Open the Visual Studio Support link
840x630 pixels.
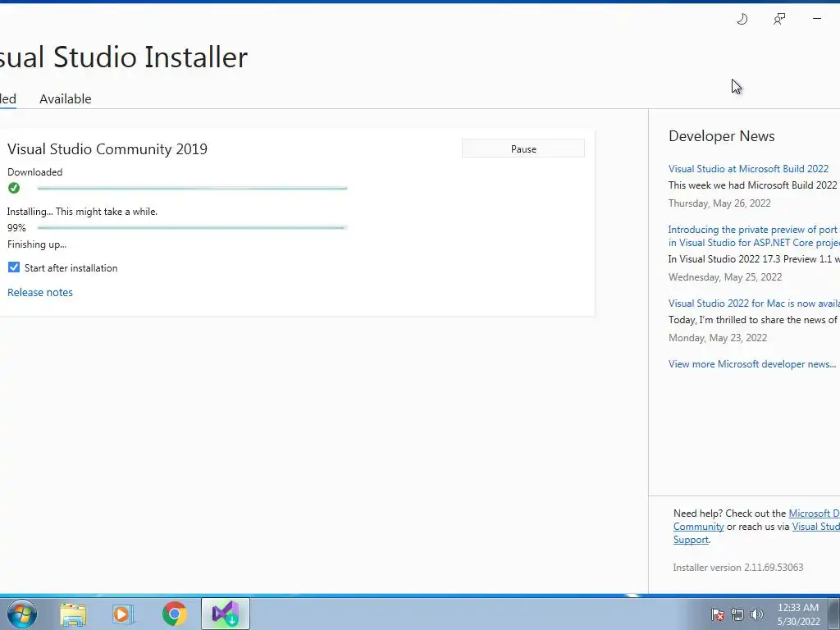(x=756, y=533)
